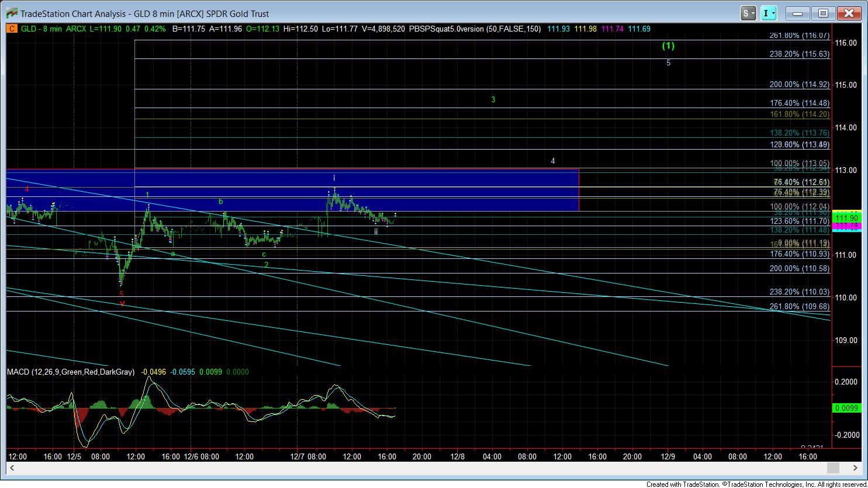Viewport: 868px width, 488px height.
Task: Click the TradeStation app icon in title bar
Action: (x=11, y=13)
